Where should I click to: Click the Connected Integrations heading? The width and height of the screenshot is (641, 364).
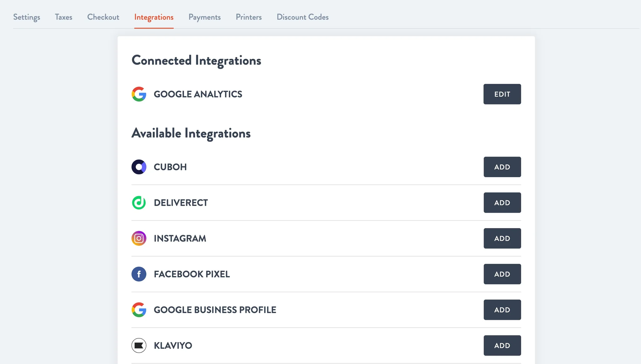[196, 61]
